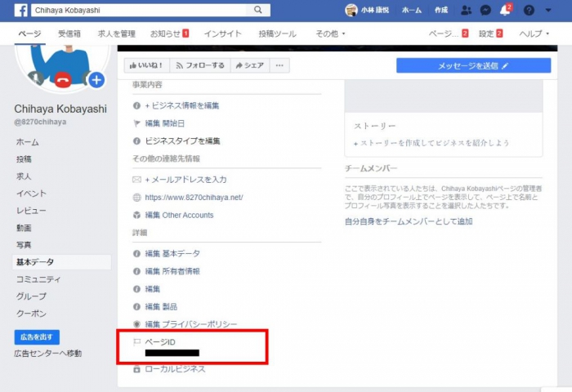Click the いいね！ button
This screenshot has height=392, width=572.
point(146,65)
